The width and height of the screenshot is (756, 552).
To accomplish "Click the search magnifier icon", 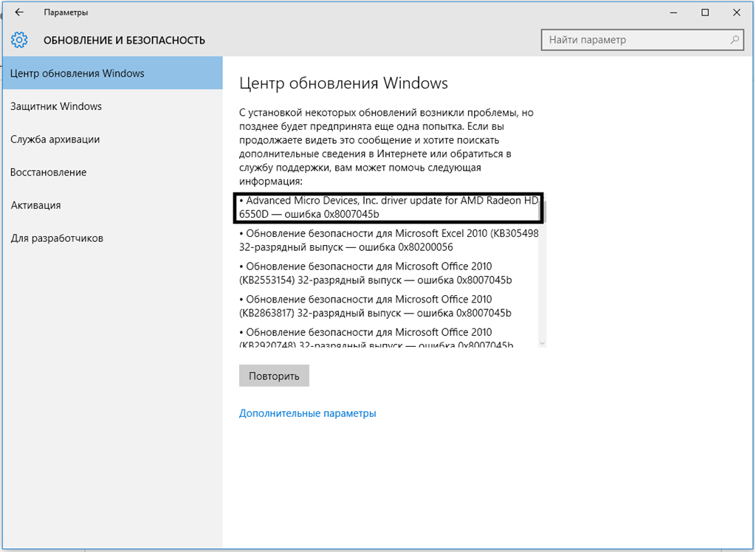I will click(x=735, y=40).
